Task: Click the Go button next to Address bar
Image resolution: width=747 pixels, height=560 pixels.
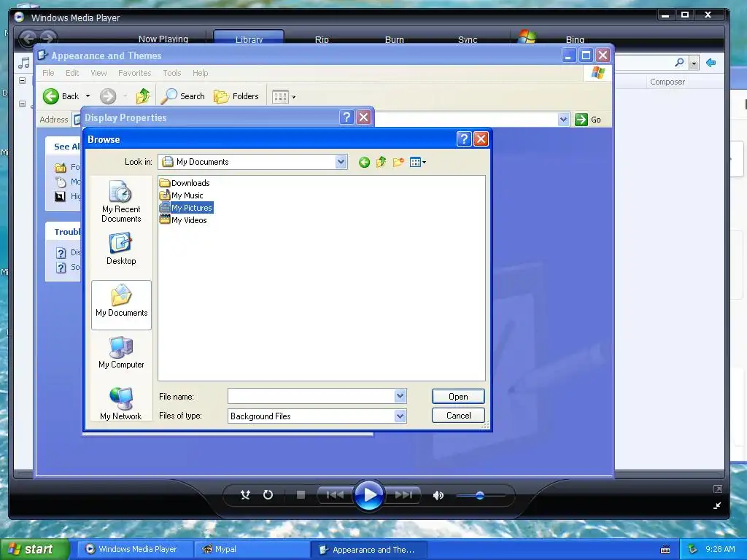Action: point(588,120)
